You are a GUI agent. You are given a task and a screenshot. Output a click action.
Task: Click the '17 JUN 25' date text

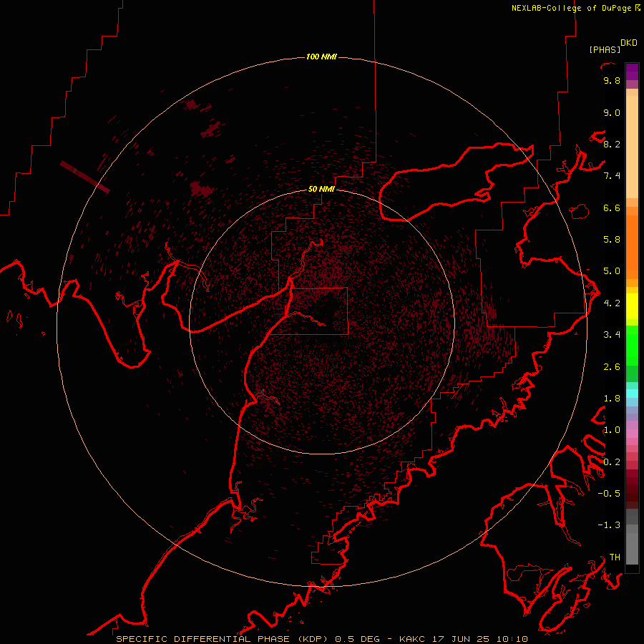(x=460, y=639)
